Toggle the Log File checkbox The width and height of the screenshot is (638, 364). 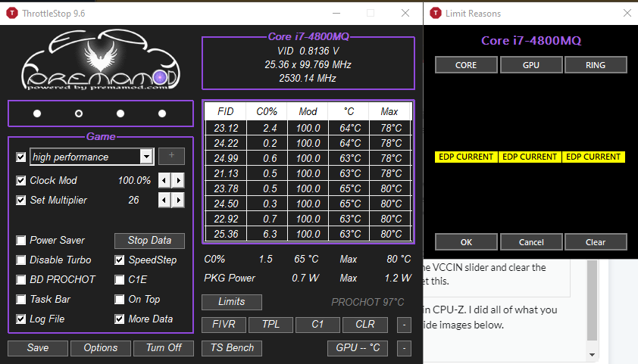(20, 319)
